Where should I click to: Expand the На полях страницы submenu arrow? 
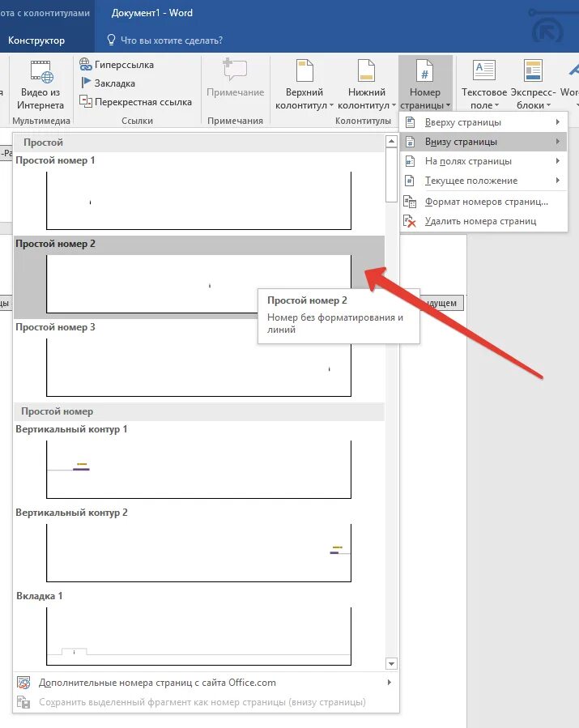point(558,161)
